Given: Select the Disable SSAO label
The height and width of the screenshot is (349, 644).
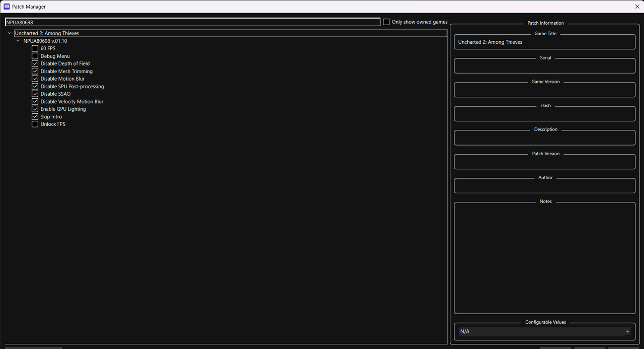Looking at the screenshot, I should click(56, 94).
